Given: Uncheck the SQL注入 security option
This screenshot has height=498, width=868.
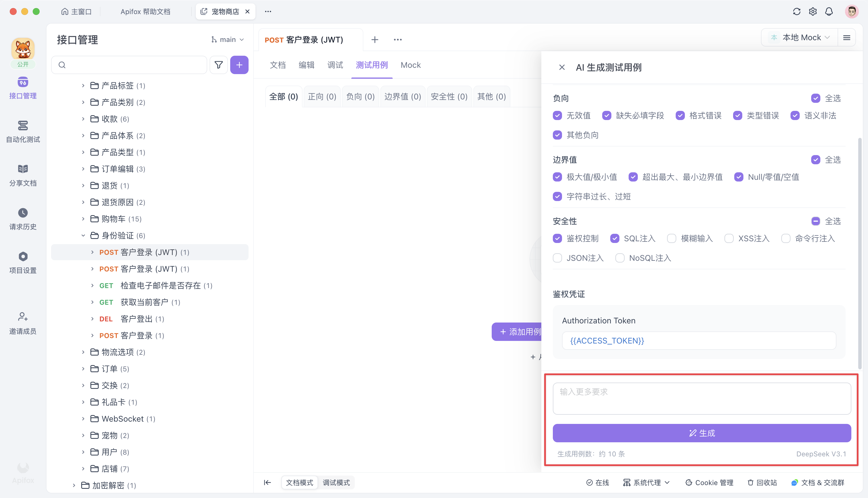Looking at the screenshot, I should (615, 238).
